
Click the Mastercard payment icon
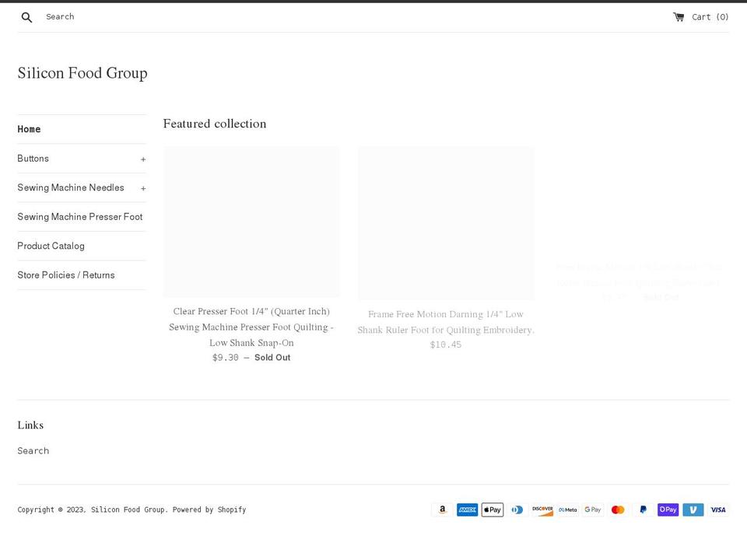click(x=618, y=509)
